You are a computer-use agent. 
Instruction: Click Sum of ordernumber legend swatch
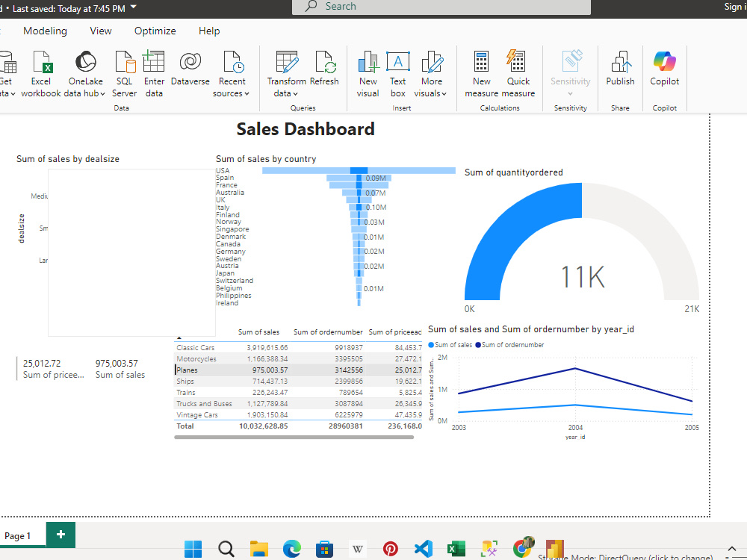(478, 345)
